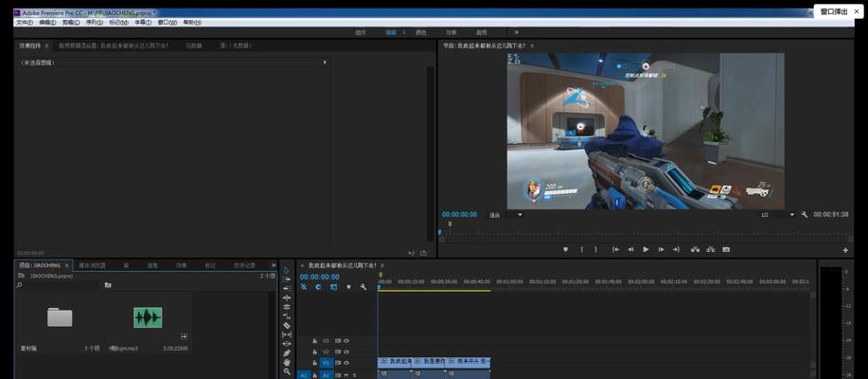Open the 编辑 Edit menu
Viewport: 868px width, 379px height.
(47, 23)
